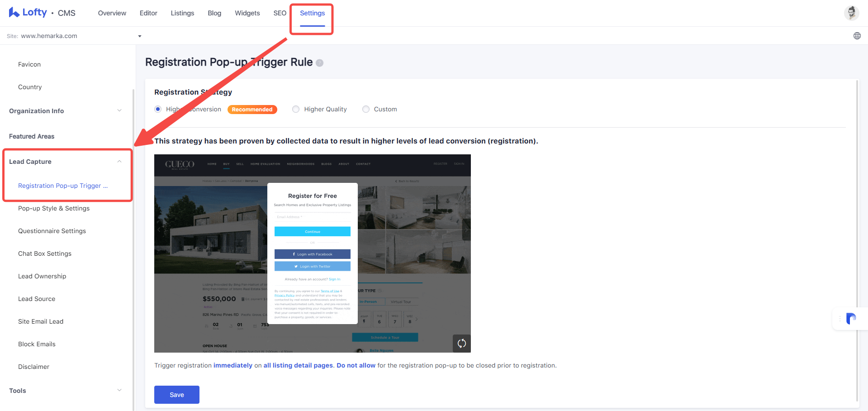Open help tooltip beside Trigger Rule title
The width and height of the screenshot is (868, 411).
pos(319,63)
